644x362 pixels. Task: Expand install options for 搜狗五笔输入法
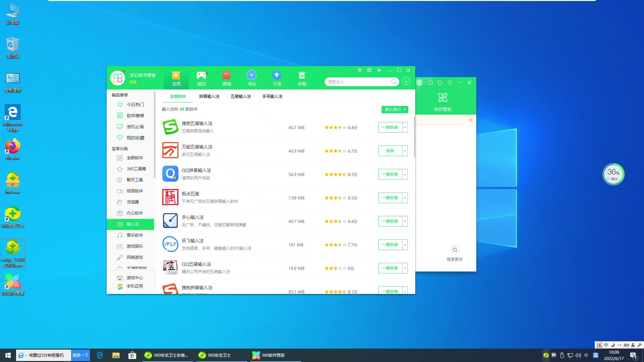pyautogui.click(x=405, y=127)
